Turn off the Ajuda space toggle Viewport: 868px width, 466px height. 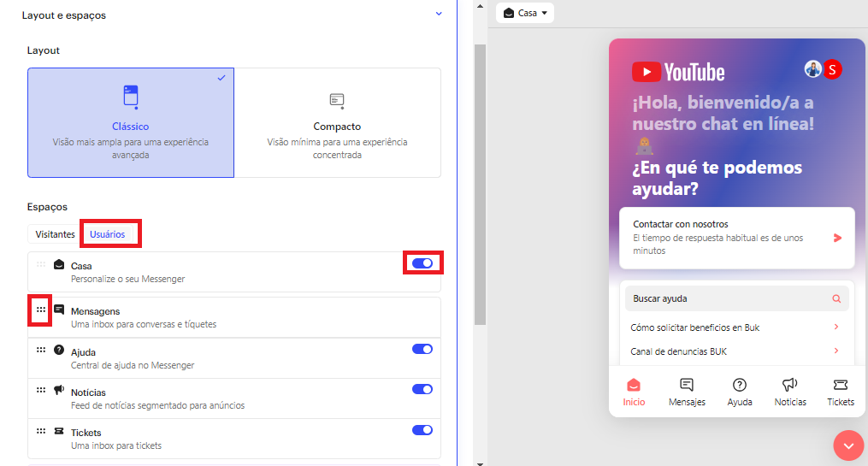(422, 349)
